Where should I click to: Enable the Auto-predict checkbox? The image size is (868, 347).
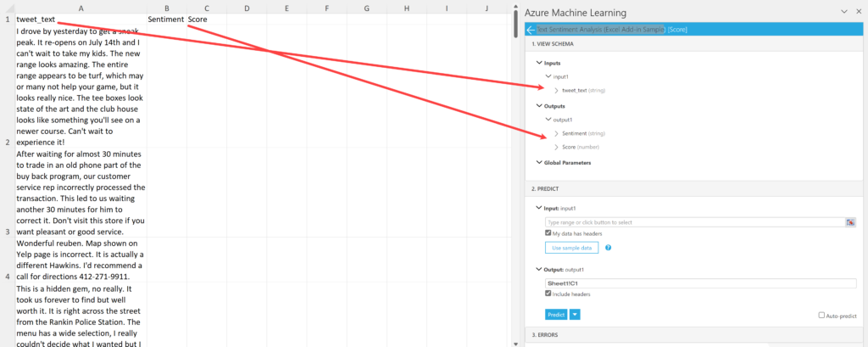click(821, 316)
